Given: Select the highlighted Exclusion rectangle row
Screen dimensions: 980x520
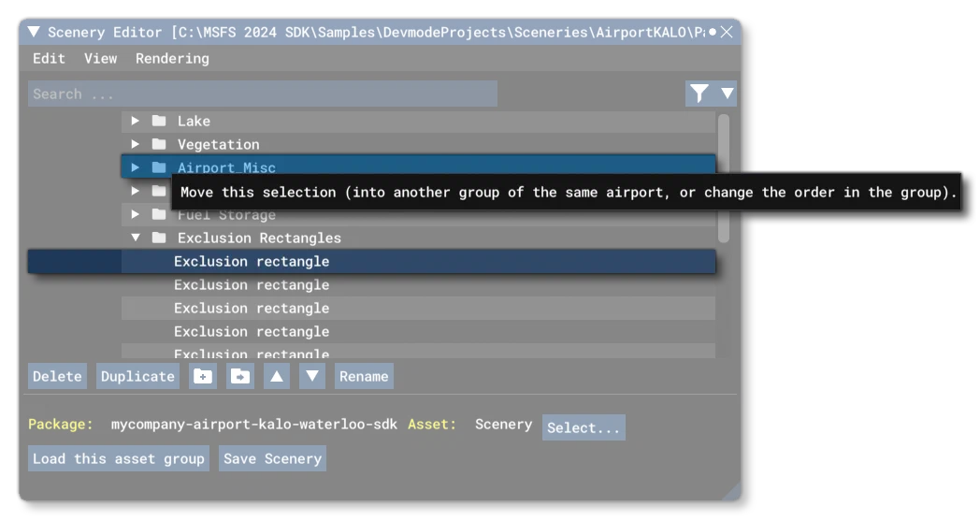Looking at the screenshot, I should 372,261.
